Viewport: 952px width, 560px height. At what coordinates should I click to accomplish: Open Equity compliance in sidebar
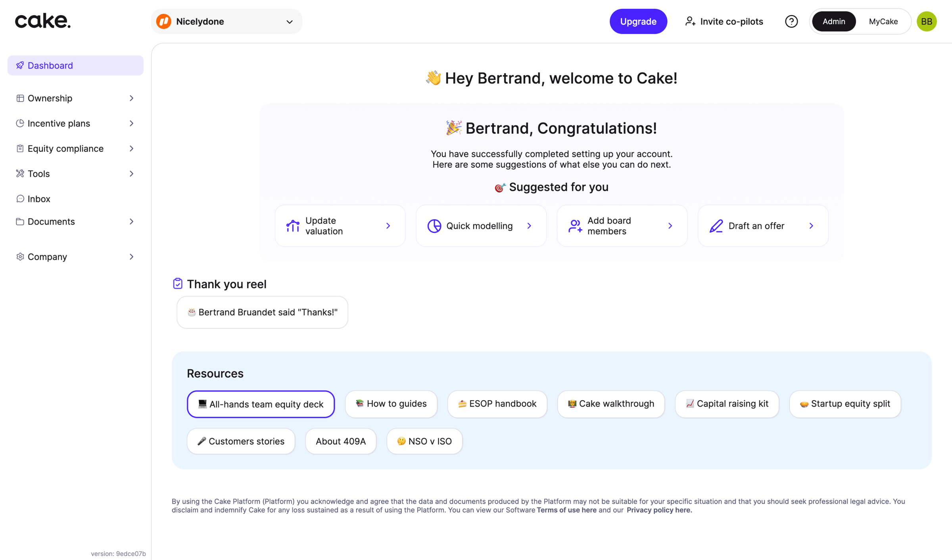pos(75,148)
